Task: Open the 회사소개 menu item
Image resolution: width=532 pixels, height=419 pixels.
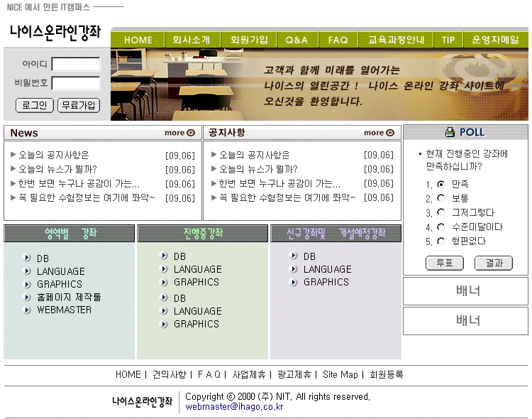Action: (x=192, y=40)
